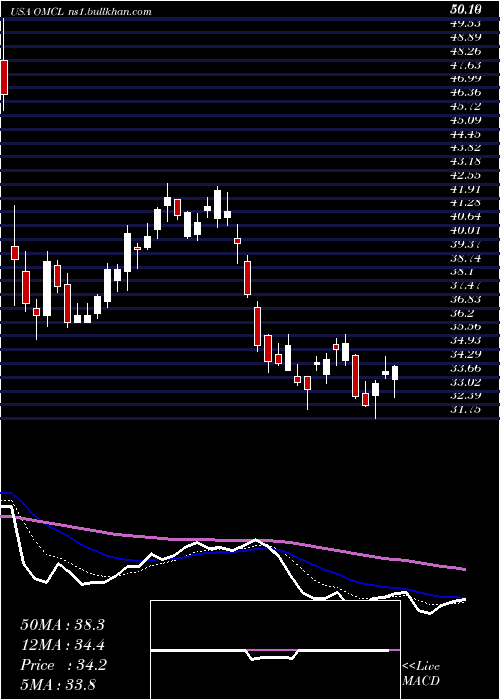Click the last white candlestick on the right
The width and height of the screenshot is (500, 700).
395,373
